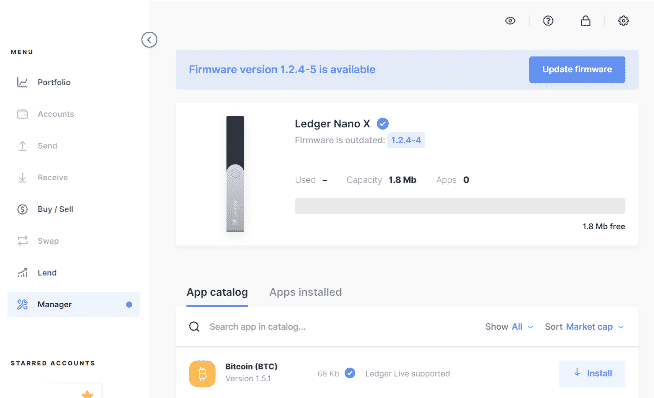The width and height of the screenshot is (654, 398).
Task: Click the Search app in catalog field
Action: pos(257,327)
